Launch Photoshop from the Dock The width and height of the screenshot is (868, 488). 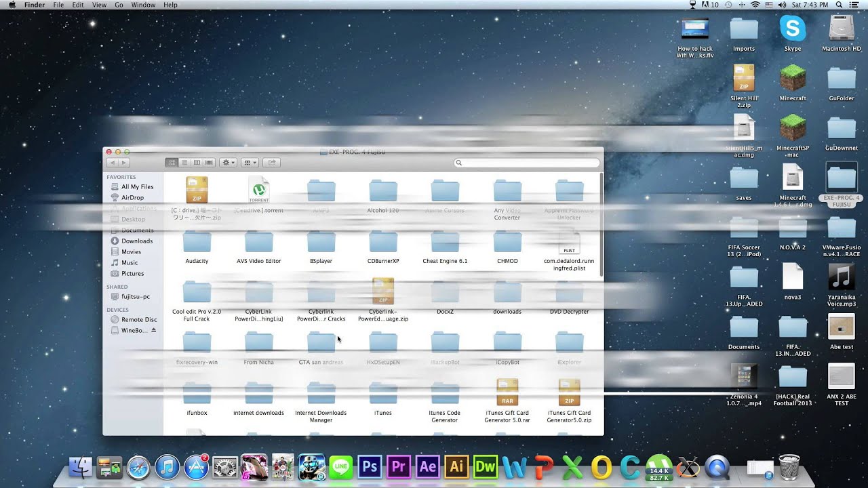point(370,466)
